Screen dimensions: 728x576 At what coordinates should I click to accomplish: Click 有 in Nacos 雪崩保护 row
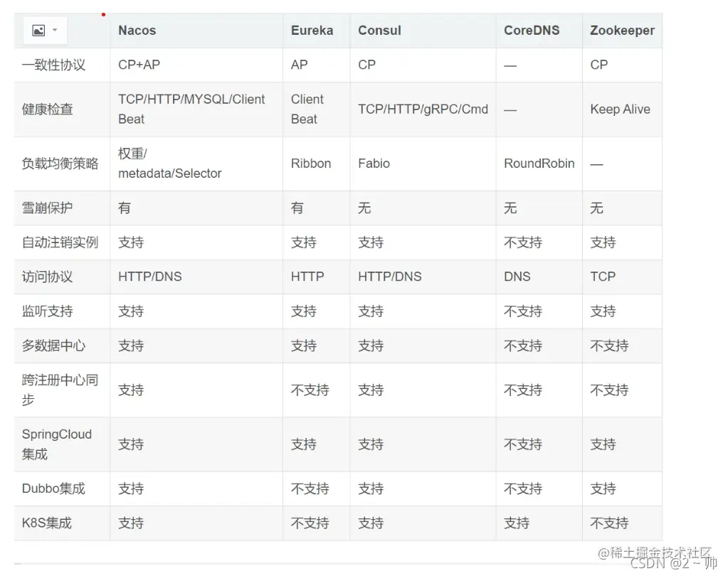[125, 208]
